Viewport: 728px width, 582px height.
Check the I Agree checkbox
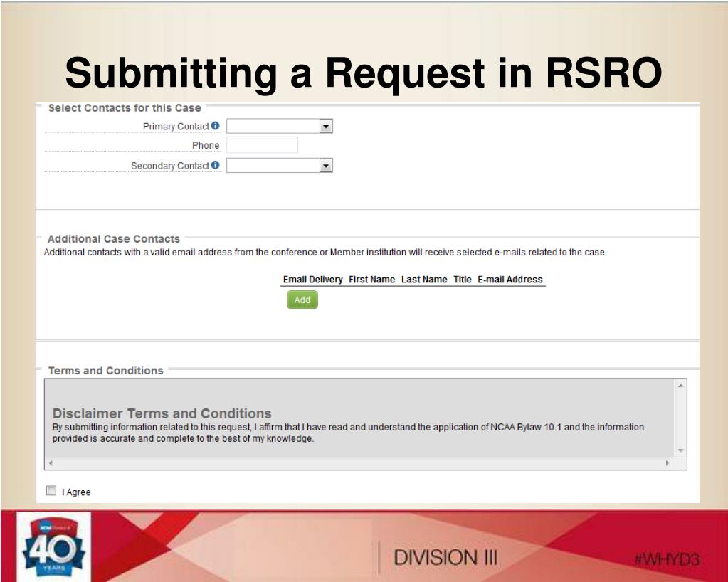(51, 490)
